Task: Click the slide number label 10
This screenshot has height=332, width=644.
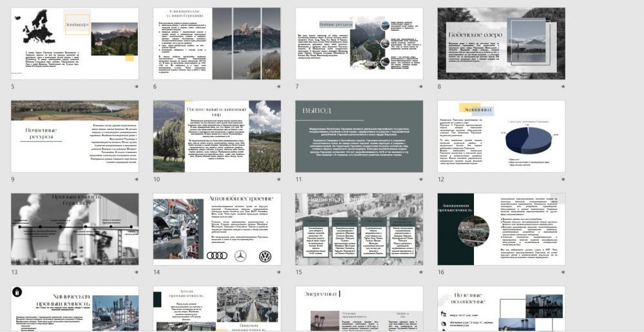Action: (x=156, y=180)
